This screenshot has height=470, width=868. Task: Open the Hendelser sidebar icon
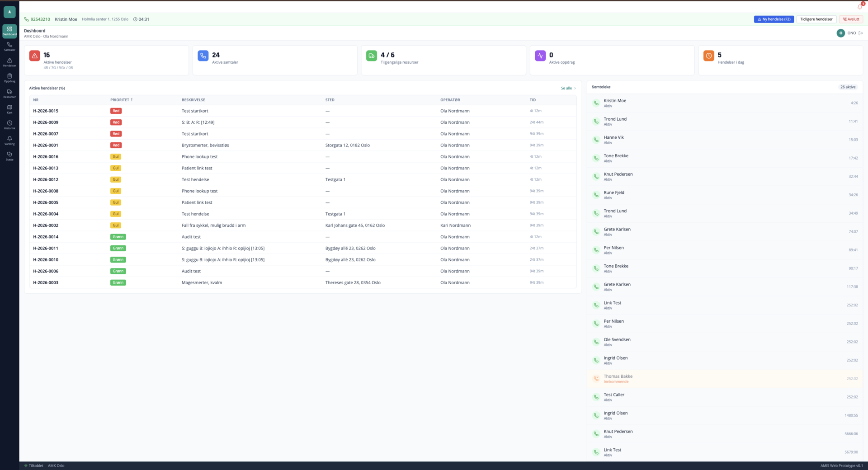pyautogui.click(x=9, y=62)
